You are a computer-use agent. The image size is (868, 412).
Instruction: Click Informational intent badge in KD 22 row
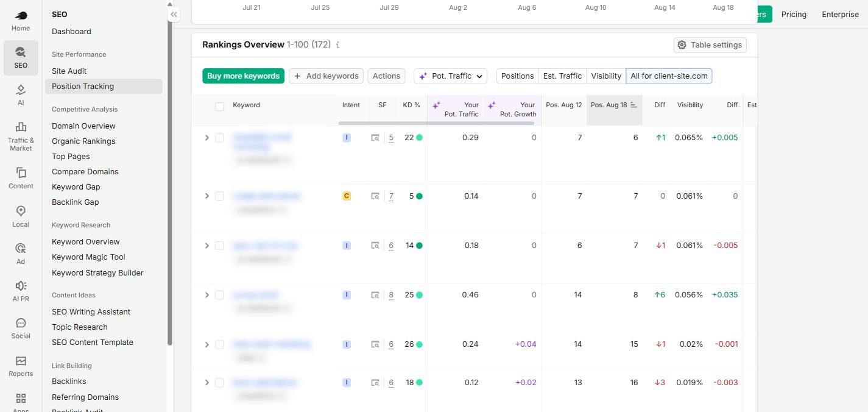347,138
